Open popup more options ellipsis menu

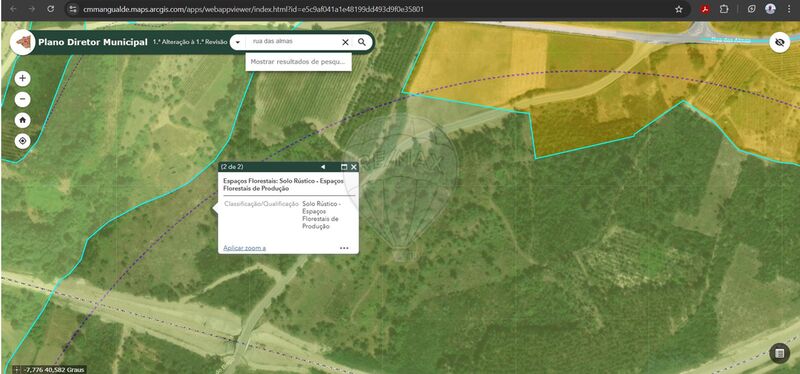pyautogui.click(x=344, y=248)
